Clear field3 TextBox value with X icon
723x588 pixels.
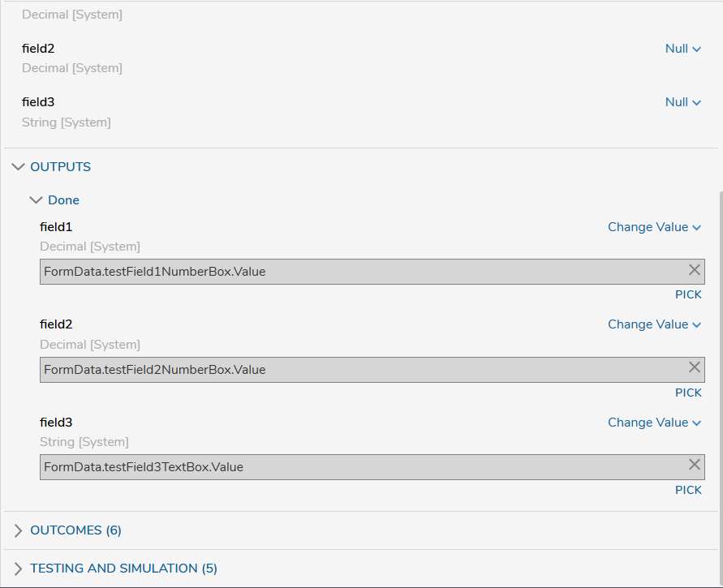coord(695,465)
